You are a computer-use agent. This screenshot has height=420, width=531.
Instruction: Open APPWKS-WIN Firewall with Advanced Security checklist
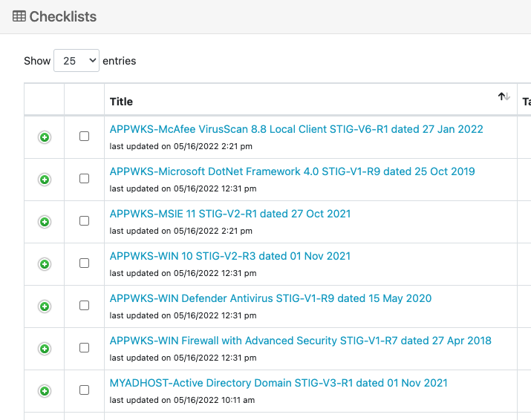coord(300,341)
